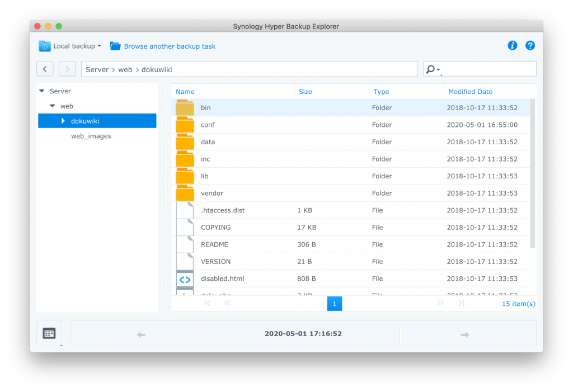
Task: Click dokuwiki in the path breadcrumb
Action: 157,69
